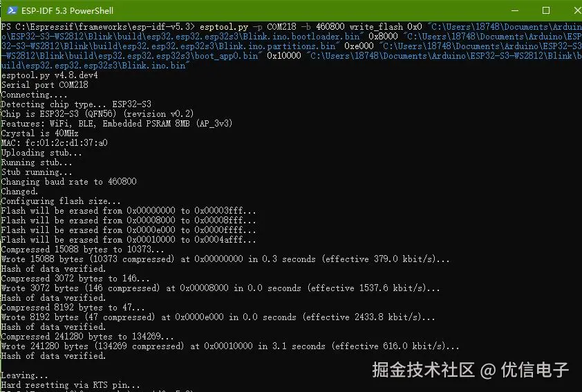Click the 'esptool.py v4.8.dev4' line
The width and height of the screenshot is (582, 392).
click(49, 75)
